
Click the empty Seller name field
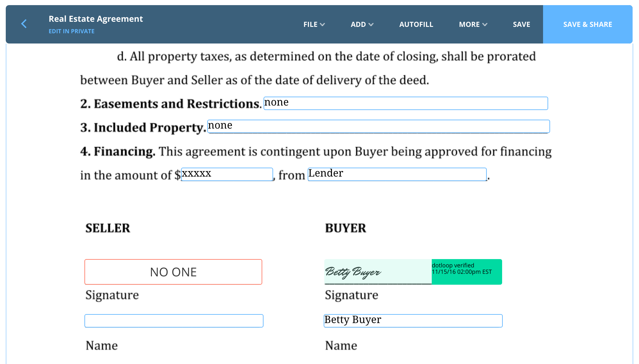(x=174, y=321)
